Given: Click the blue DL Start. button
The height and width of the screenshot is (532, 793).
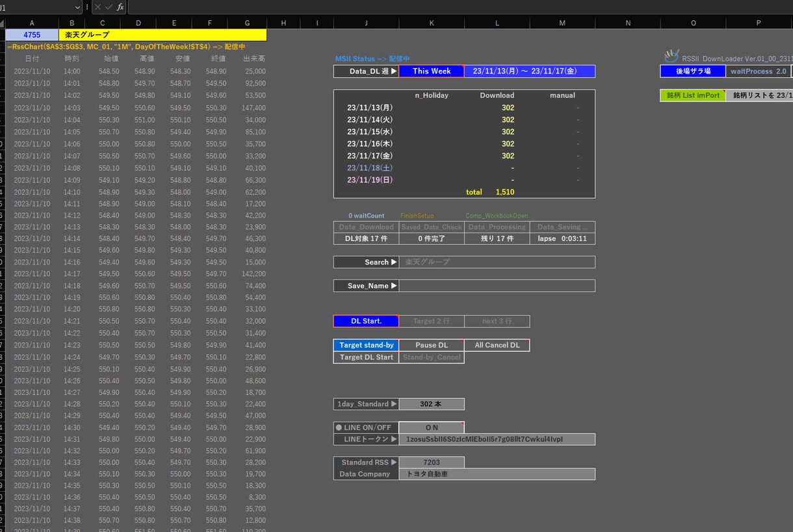Looking at the screenshot, I should pos(365,321).
